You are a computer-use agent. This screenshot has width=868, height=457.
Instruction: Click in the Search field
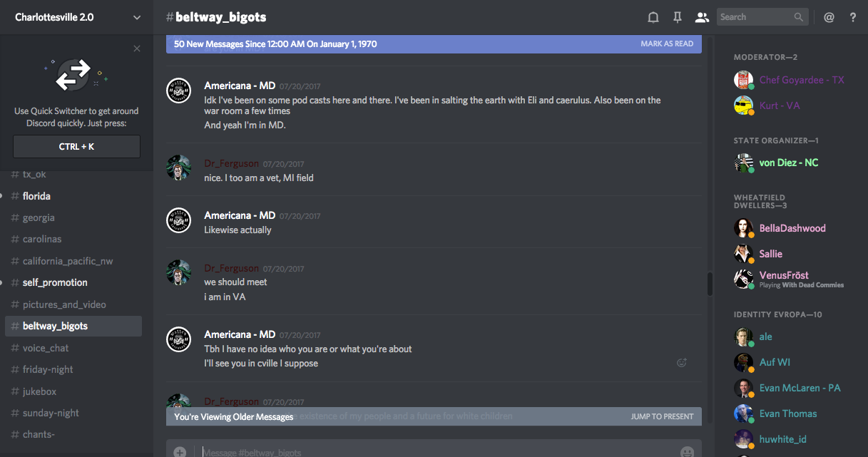tap(755, 17)
